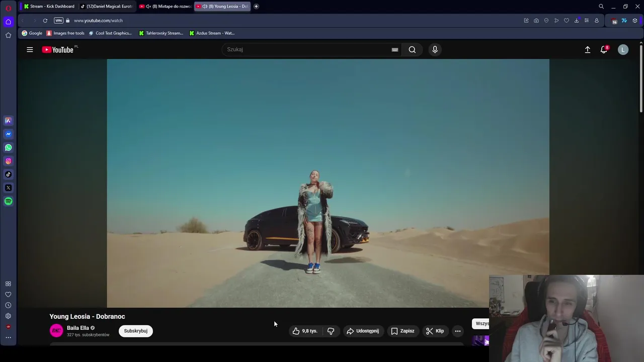
Task: Open sidebar settings gear icon
Action: (8, 316)
